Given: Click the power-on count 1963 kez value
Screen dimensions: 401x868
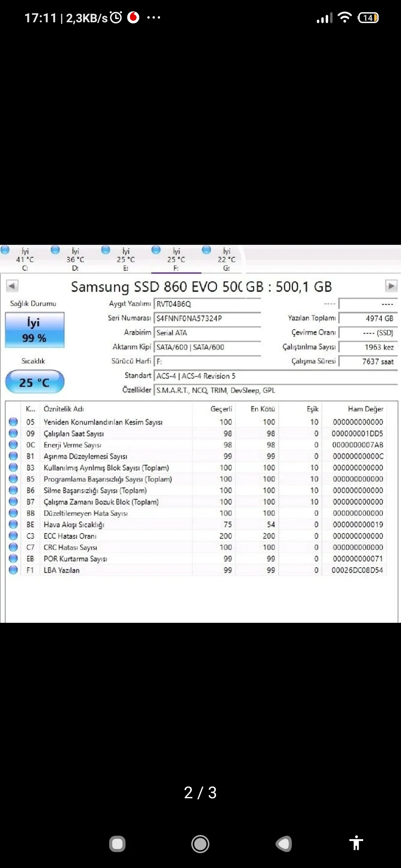Looking at the screenshot, I should (x=368, y=347).
